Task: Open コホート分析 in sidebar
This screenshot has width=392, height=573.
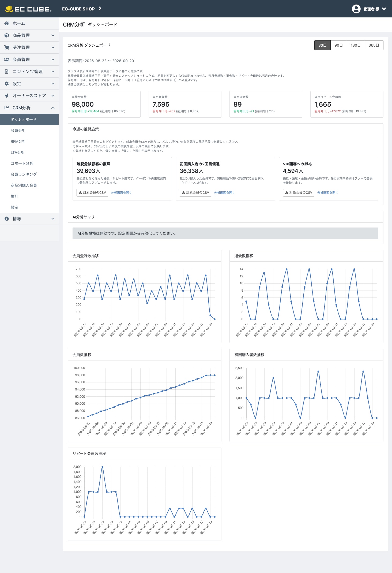Action: pyautogui.click(x=29, y=163)
